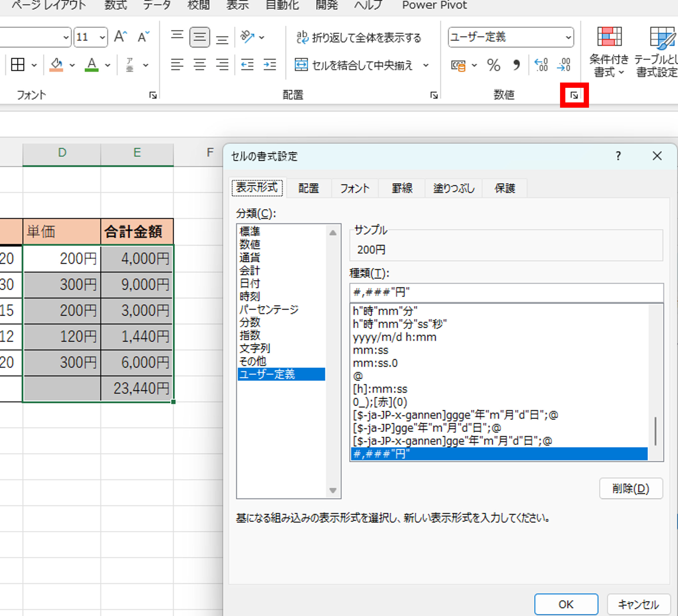
Task: Open merge cells dropdown arrow
Action: [426, 65]
